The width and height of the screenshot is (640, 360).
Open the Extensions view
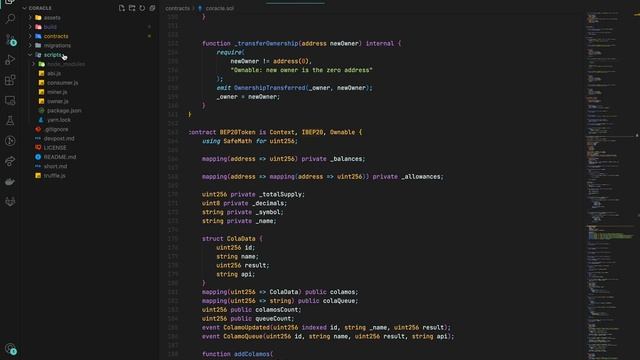tap(10, 80)
